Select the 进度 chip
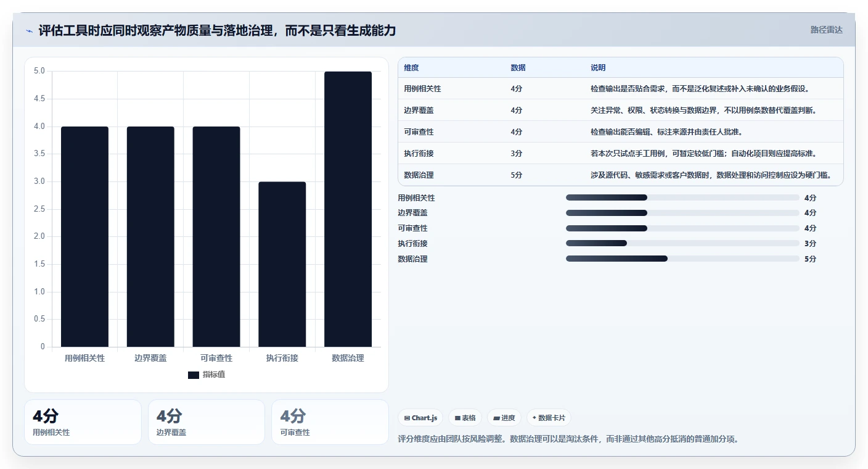The width and height of the screenshot is (868, 469). coord(504,418)
